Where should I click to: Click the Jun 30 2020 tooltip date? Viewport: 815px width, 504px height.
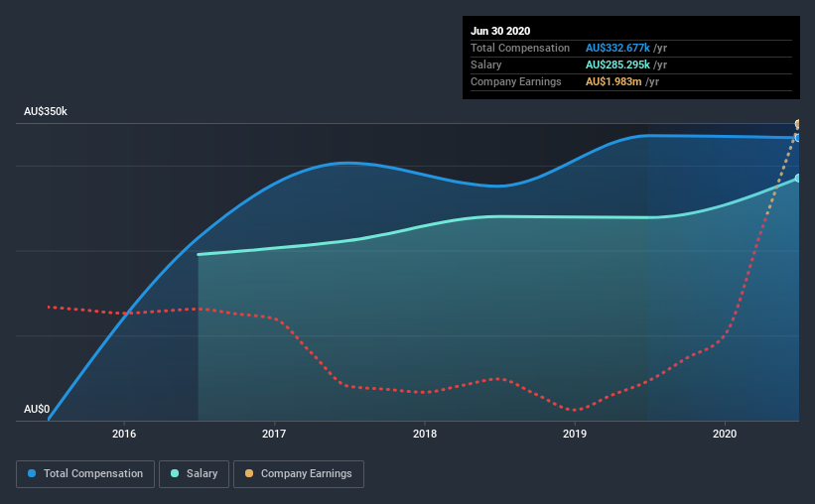coord(500,31)
